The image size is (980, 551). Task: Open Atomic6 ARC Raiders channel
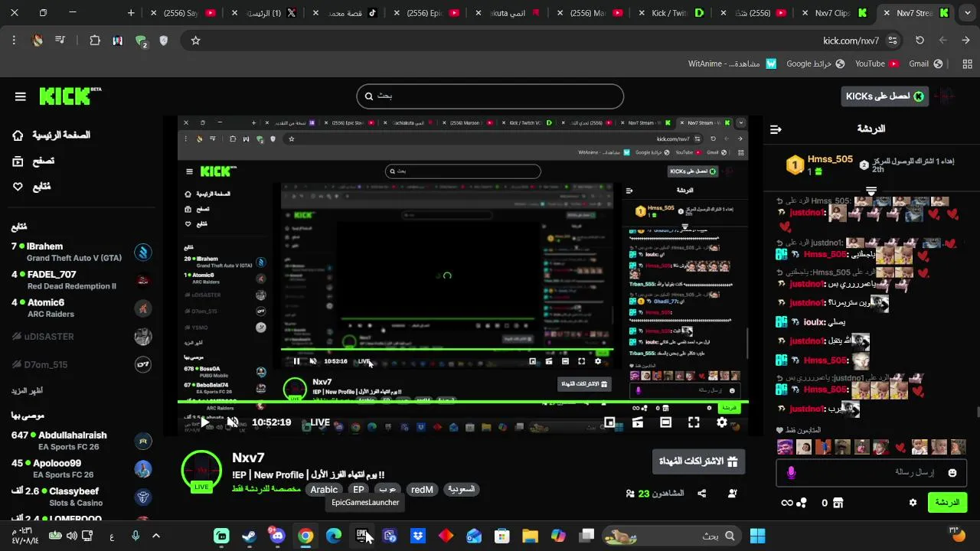click(81, 308)
